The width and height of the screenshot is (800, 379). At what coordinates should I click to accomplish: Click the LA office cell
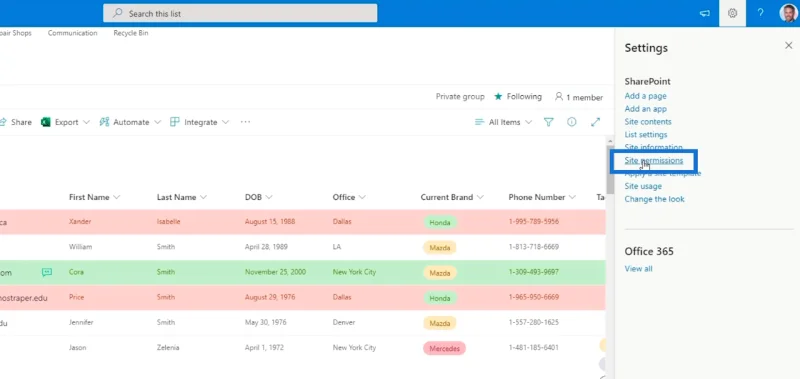click(x=336, y=247)
